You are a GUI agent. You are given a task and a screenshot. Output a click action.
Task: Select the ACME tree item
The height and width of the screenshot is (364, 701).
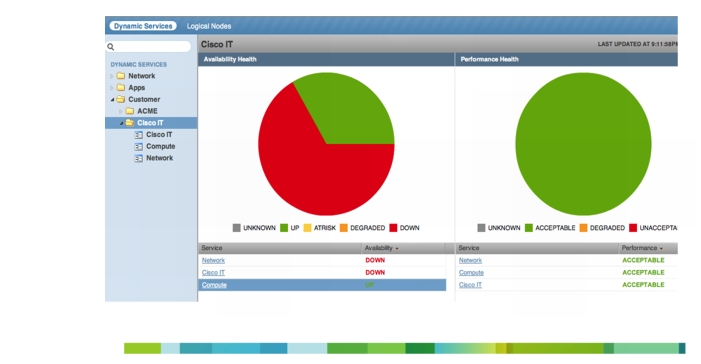click(147, 111)
